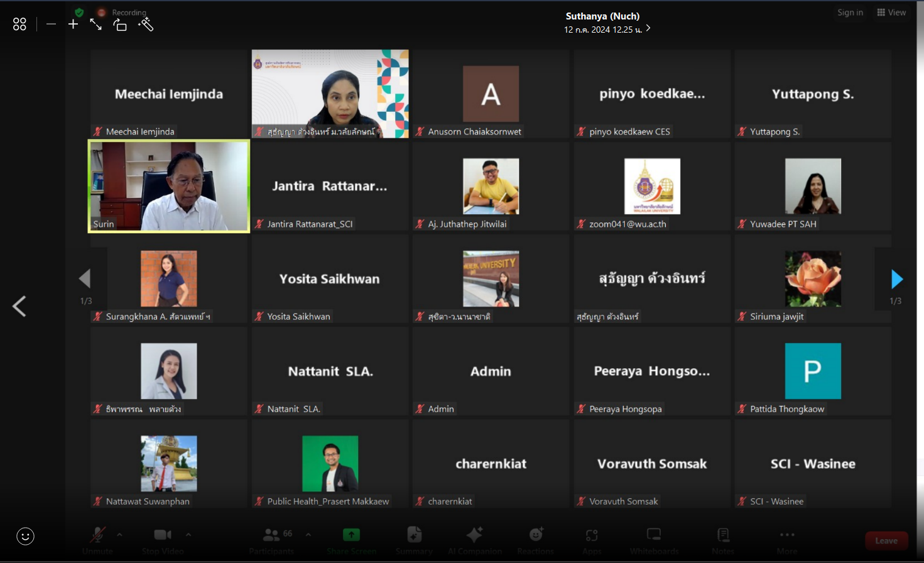This screenshot has width=924, height=563.
Task: Click the smiley face emoji icon
Action: 25,536
